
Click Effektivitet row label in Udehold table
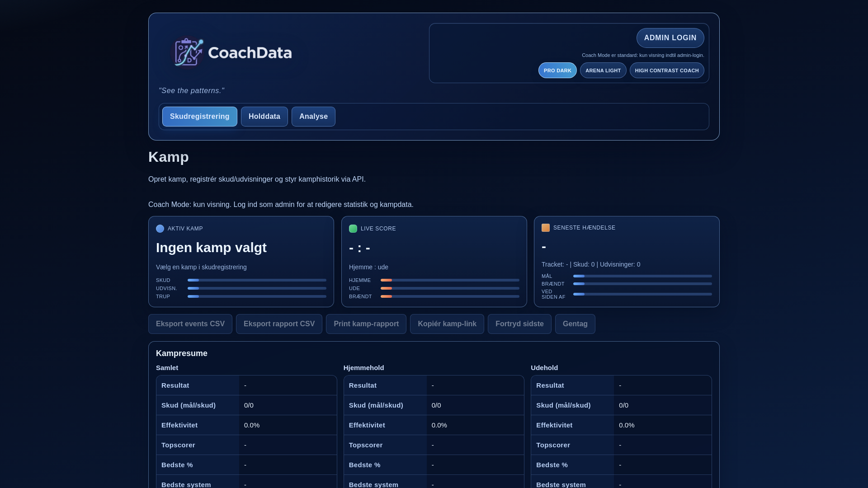554,425
